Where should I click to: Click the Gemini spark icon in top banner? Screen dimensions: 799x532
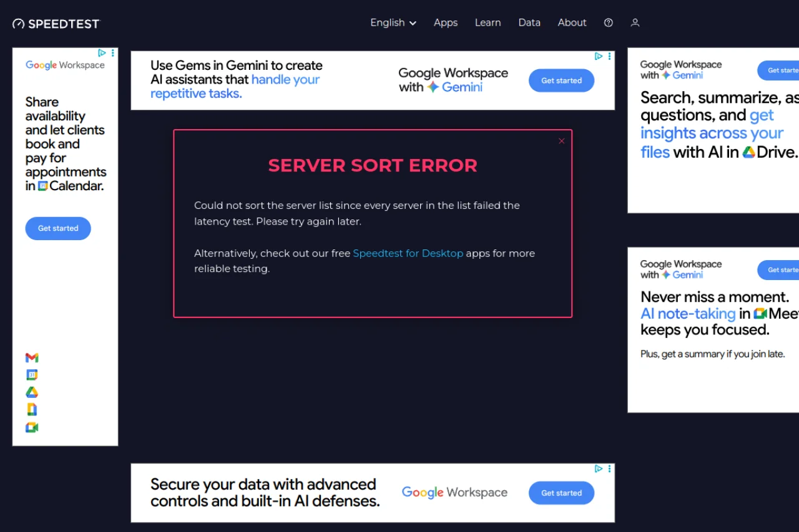433,87
